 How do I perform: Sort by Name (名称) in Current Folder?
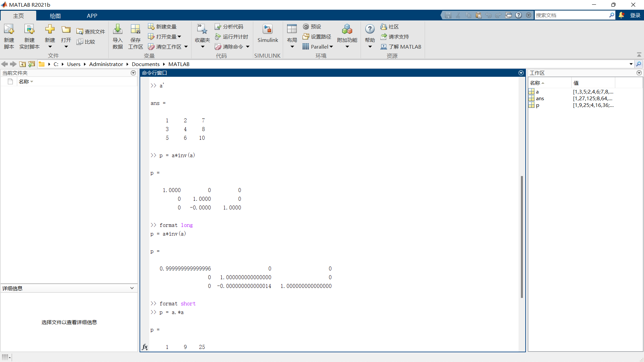click(x=26, y=81)
